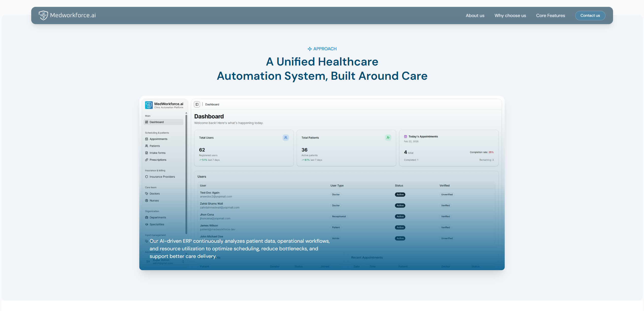Click the Prescriptions pill icon in sidebar

[146, 160]
